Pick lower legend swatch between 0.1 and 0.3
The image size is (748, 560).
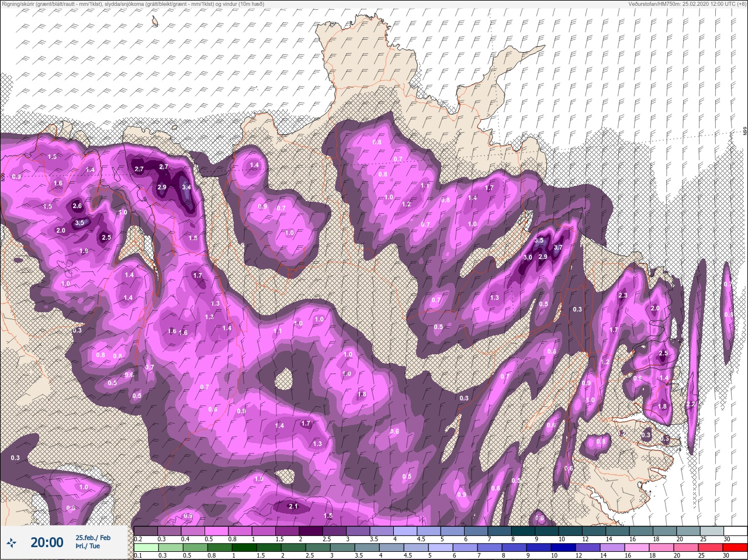(146, 548)
